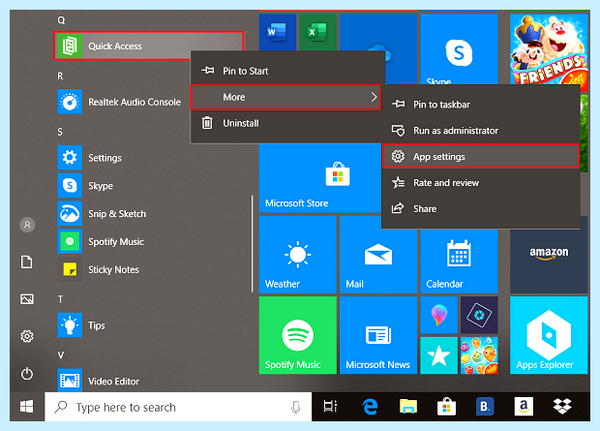Open Dropbox icon in the taskbar
600x431 pixels.
coord(562,407)
